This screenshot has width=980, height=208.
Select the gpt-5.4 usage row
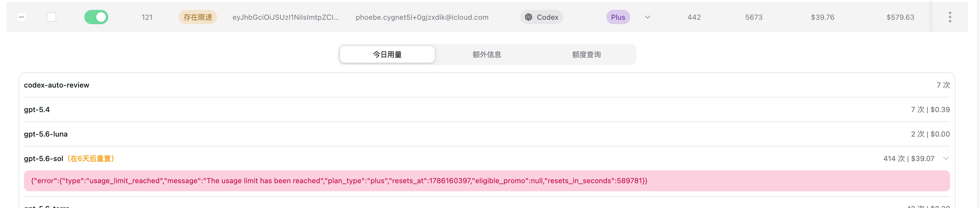pos(487,109)
